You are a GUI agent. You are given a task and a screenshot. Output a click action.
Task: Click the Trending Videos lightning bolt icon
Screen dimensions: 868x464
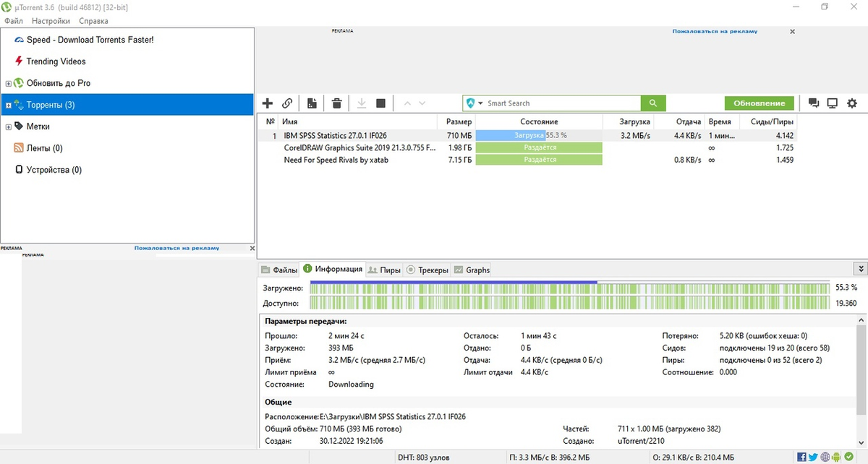[20, 61]
